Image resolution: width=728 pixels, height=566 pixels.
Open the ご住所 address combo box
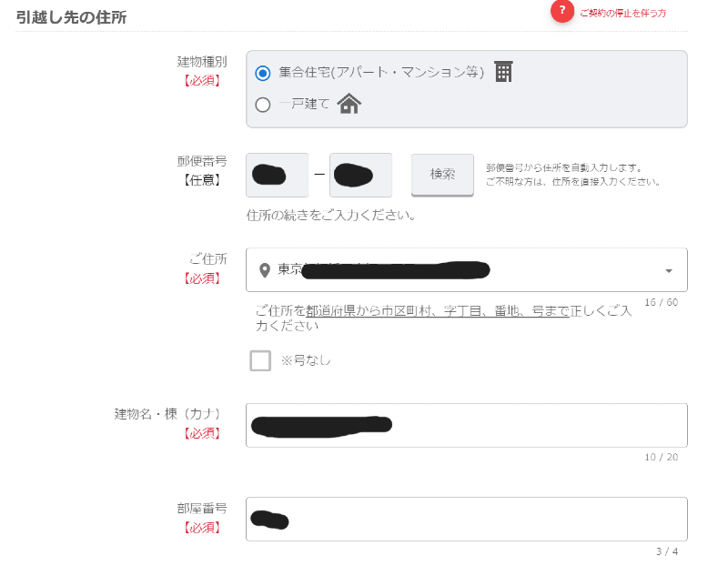467,270
